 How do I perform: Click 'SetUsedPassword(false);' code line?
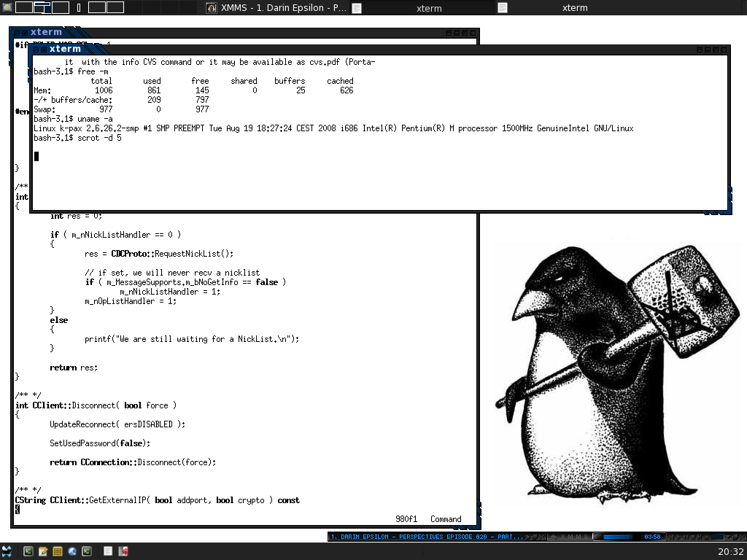click(x=100, y=443)
